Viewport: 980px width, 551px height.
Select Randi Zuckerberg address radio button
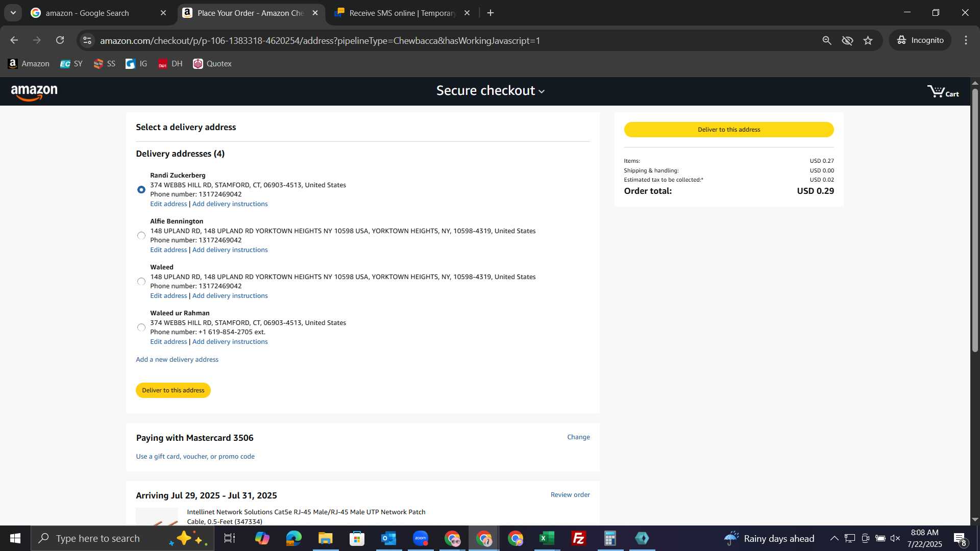click(141, 190)
